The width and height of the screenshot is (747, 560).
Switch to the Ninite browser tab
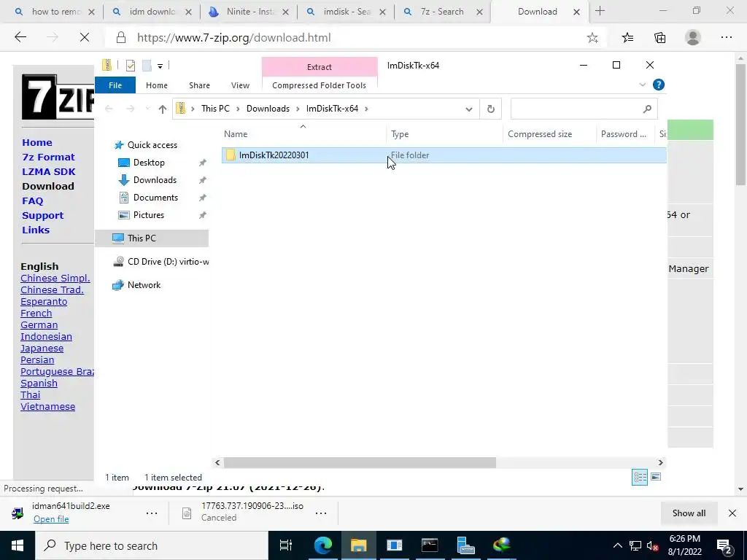[249, 12]
